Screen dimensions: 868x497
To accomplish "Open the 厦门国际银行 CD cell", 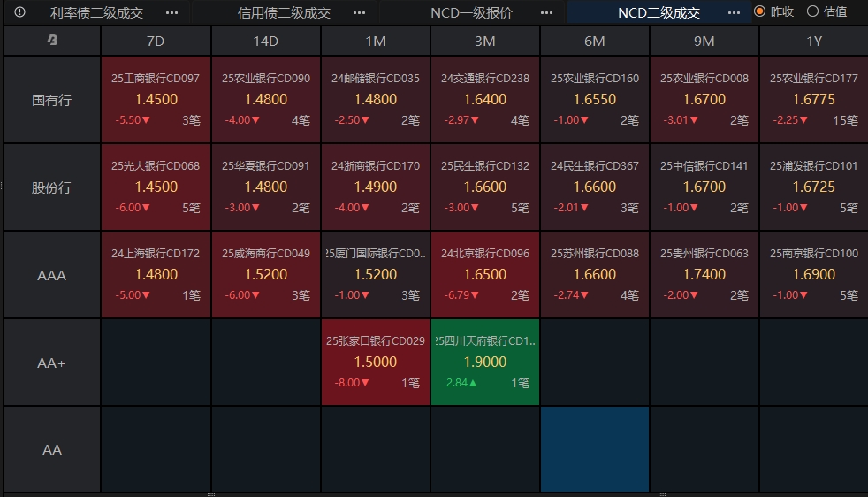I will tap(376, 275).
